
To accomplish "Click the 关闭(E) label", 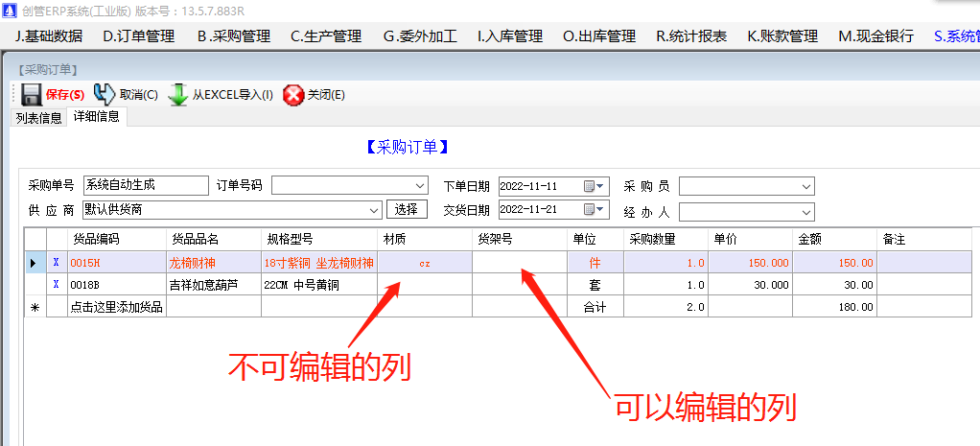I will (x=326, y=95).
